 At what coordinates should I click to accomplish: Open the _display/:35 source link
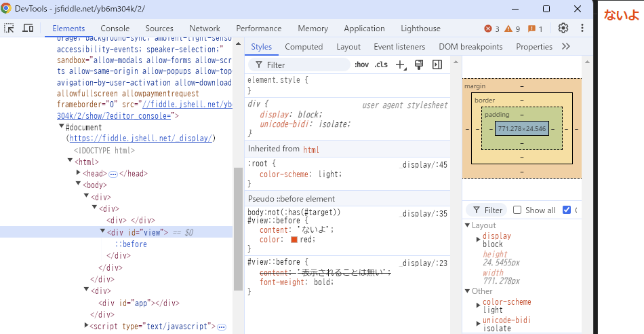pyautogui.click(x=423, y=213)
